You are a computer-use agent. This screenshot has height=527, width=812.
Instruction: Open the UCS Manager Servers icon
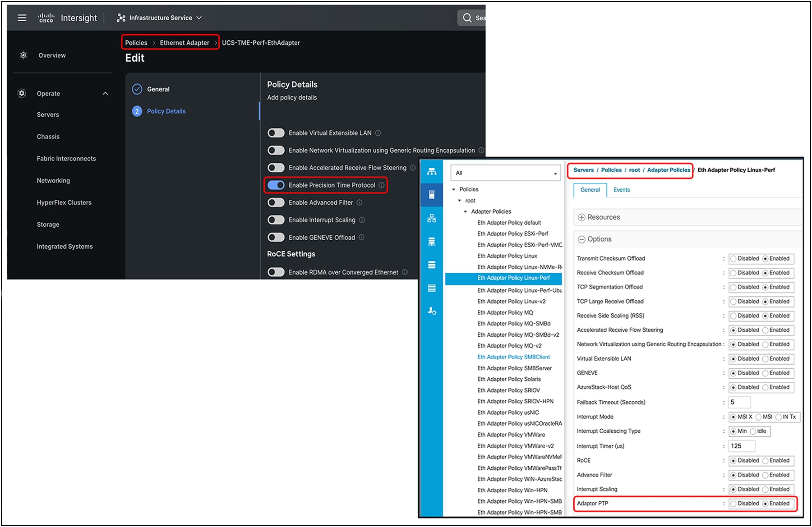click(x=432, y=195)
